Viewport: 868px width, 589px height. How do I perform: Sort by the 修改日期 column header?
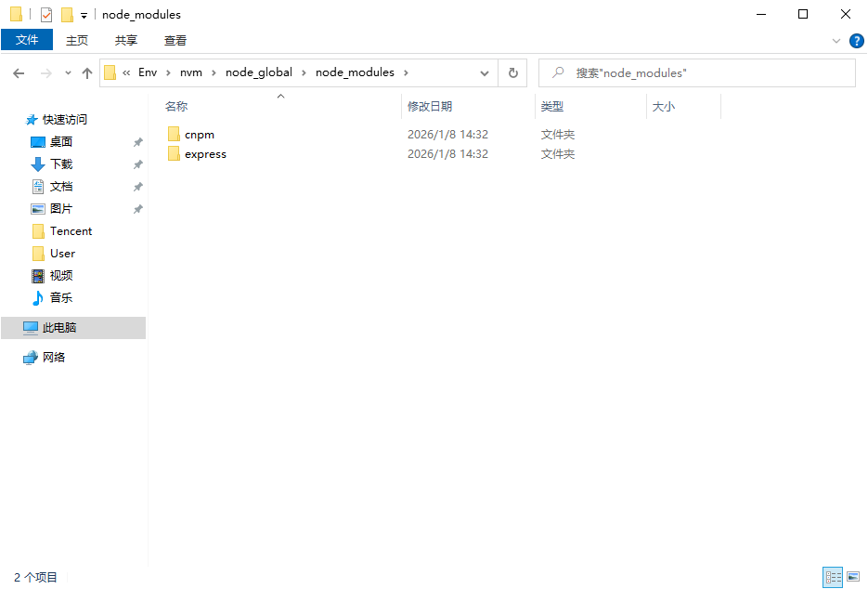[x=430, y=107]
